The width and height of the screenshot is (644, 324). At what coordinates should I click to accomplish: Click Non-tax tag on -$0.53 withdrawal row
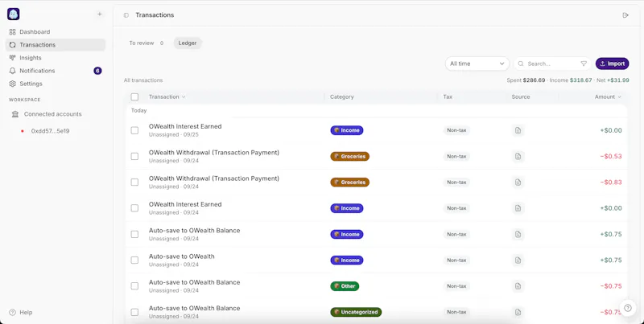(456, 156)
